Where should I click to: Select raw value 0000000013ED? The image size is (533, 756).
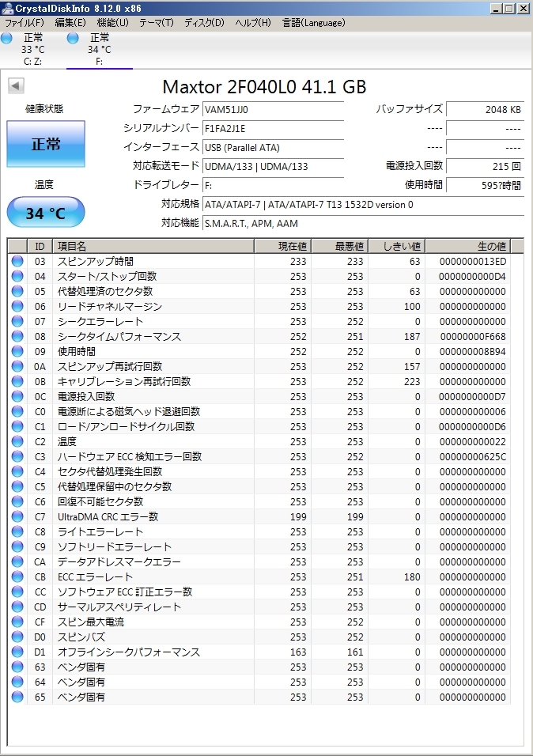pos(473,261)
